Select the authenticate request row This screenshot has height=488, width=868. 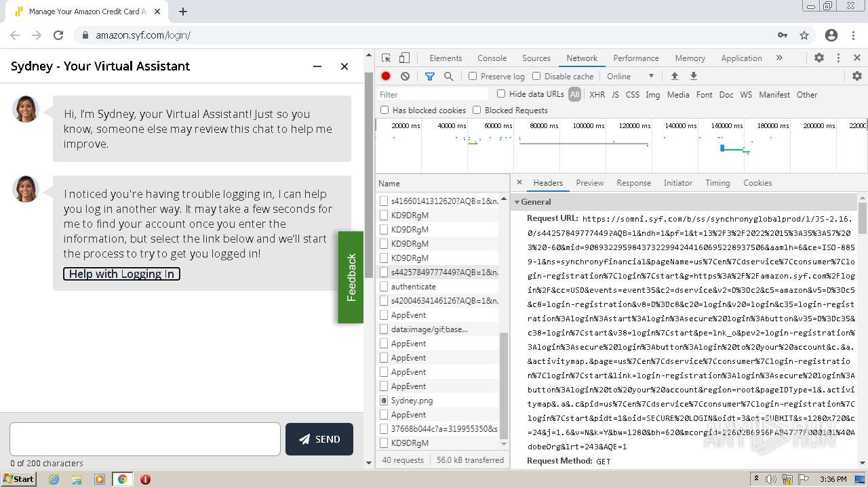click(x=438, y=286)
